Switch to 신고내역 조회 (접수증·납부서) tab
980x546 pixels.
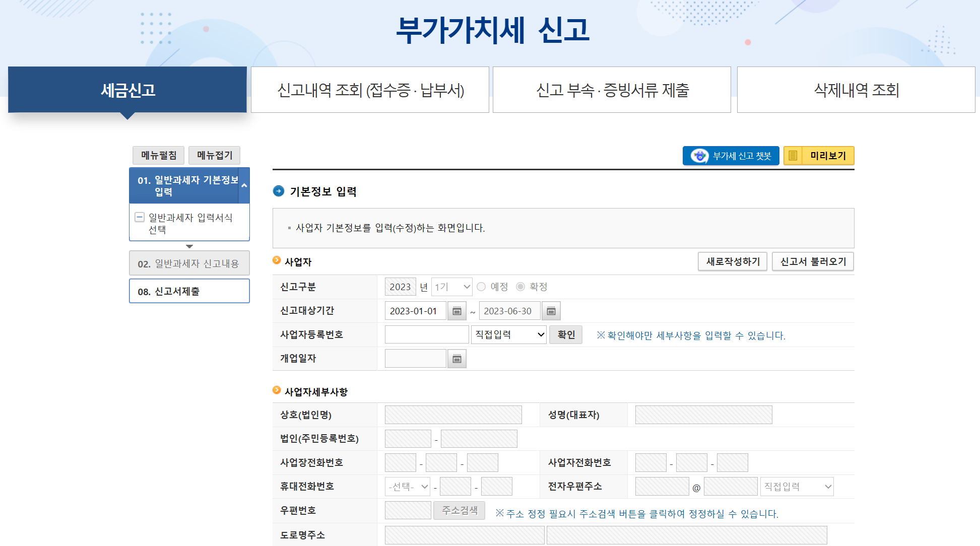(370, 90)
